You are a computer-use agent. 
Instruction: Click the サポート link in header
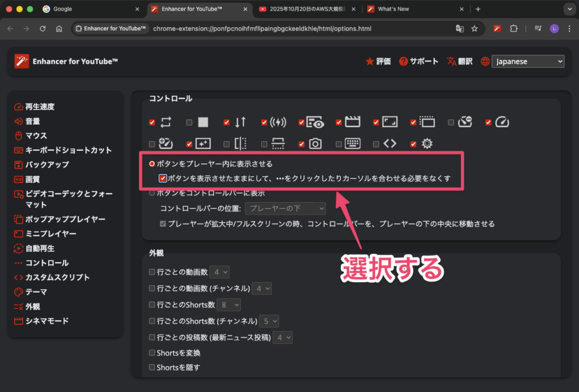418,62
